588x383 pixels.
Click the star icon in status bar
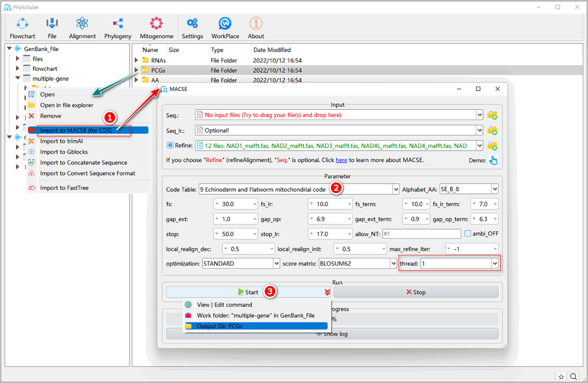(561, 377)
